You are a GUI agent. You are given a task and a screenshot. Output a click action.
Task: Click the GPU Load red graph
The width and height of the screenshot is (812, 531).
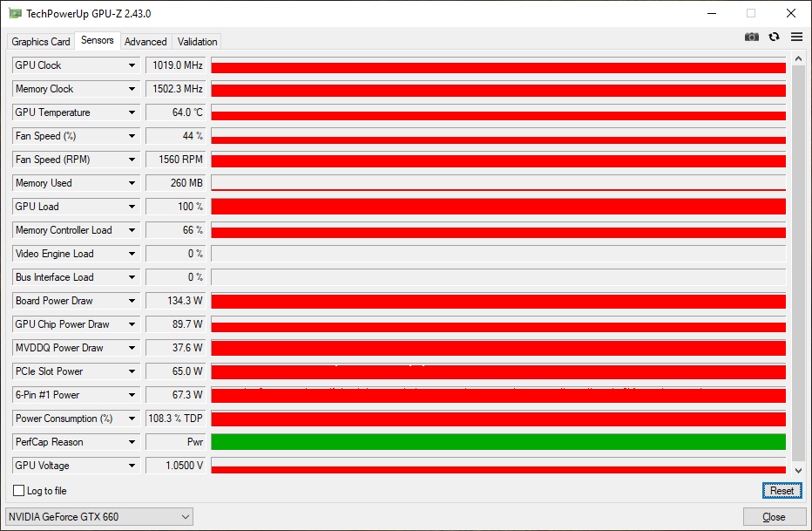(x=498, y=207)
